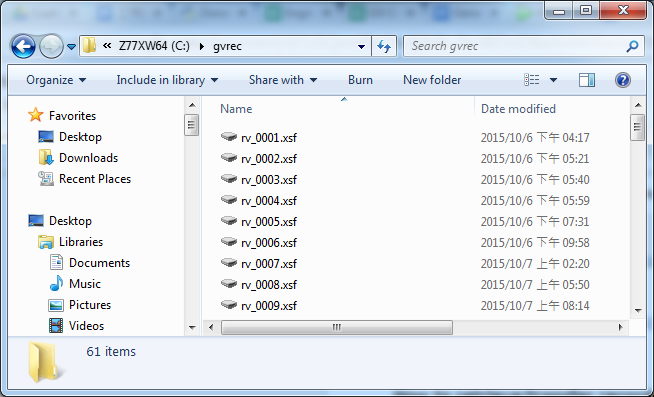The width and height of the screenshot is (654, 397).
Task: Click the Downloads folder icon
Action: pyautogui.click(x=46, y=157)
